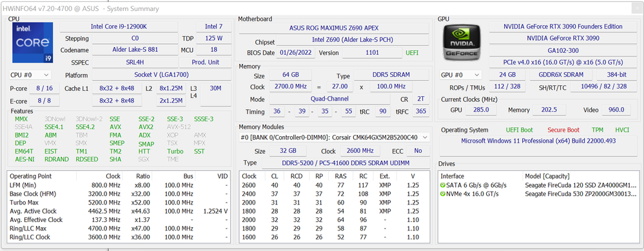Click the Secure Boot indicator
This screenshot has width=644, height=251.
pos(563,130)
